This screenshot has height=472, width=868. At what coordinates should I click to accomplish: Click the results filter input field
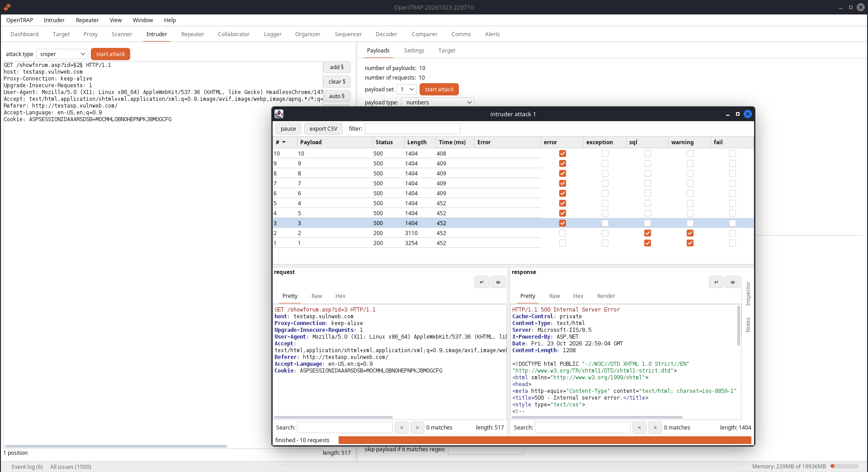[x=412, y=129]
